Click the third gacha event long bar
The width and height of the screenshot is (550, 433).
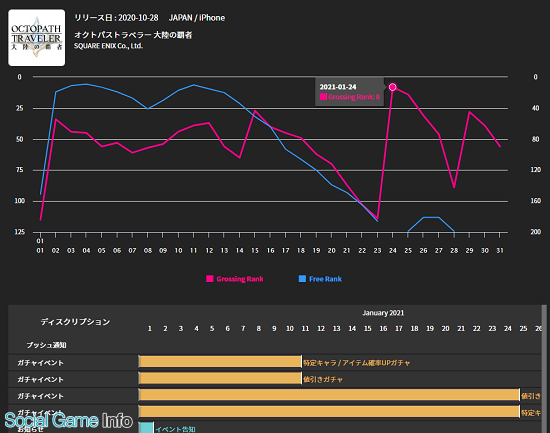click(x=329, y=395)
